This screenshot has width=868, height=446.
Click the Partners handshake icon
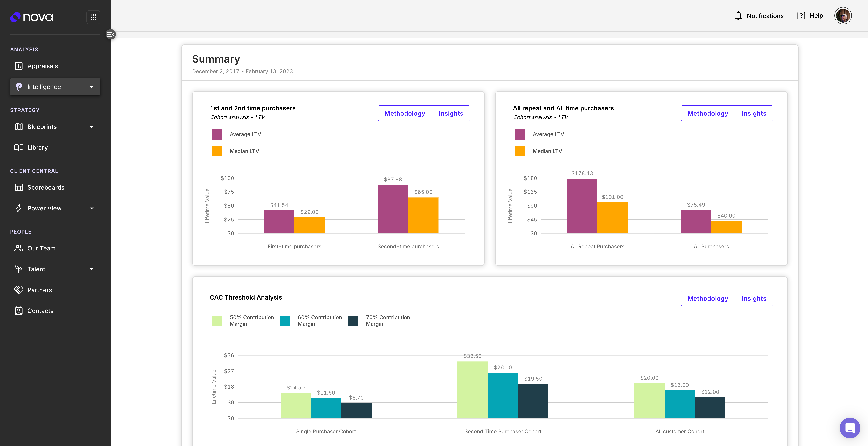click(19, 290)
